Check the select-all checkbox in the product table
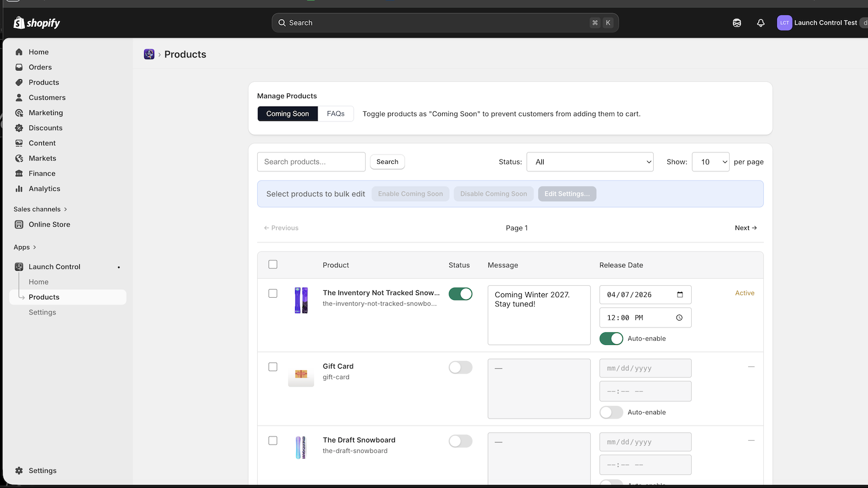 [273, 265]
